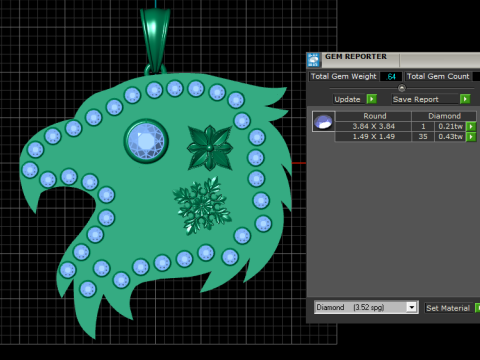480x360 pixels.
Task: Click the Gem Reporter panel icon
Action: pos(313,60)
